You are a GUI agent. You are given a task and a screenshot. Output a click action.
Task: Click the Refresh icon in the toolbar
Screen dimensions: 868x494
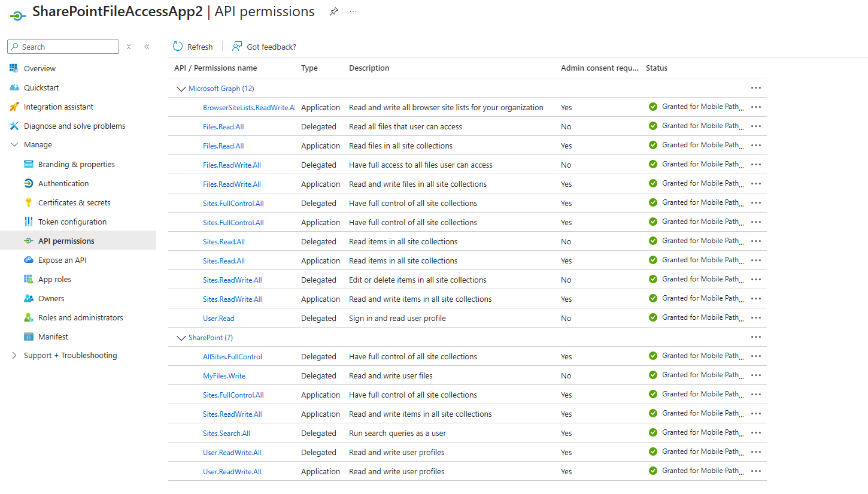178,47
